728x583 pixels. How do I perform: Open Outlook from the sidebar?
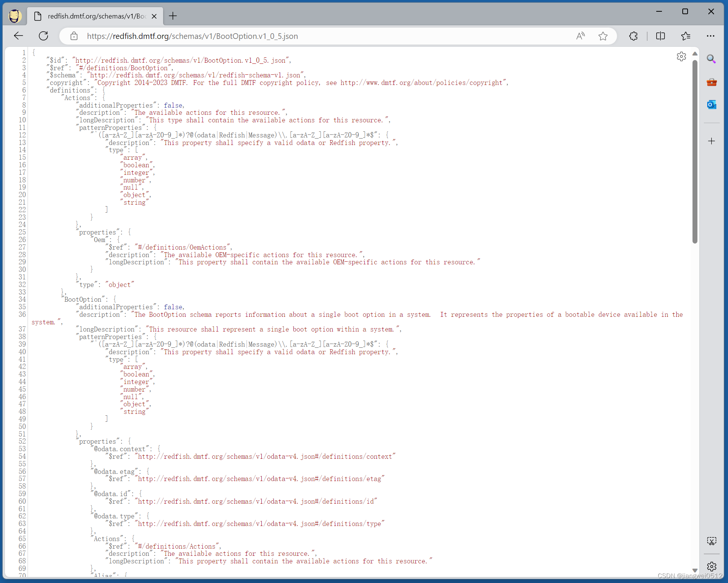(x=711, y=105)
